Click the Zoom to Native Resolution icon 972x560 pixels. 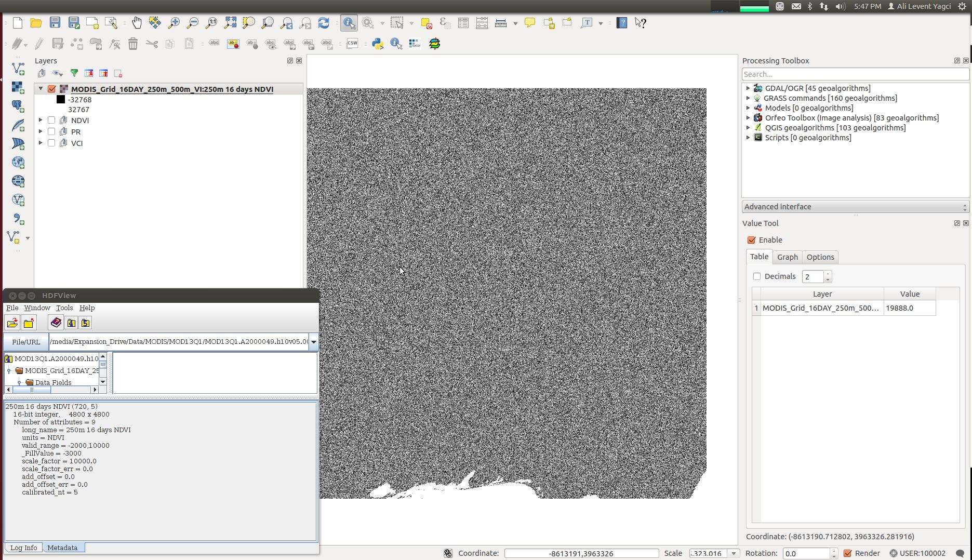tap(211, 23)
